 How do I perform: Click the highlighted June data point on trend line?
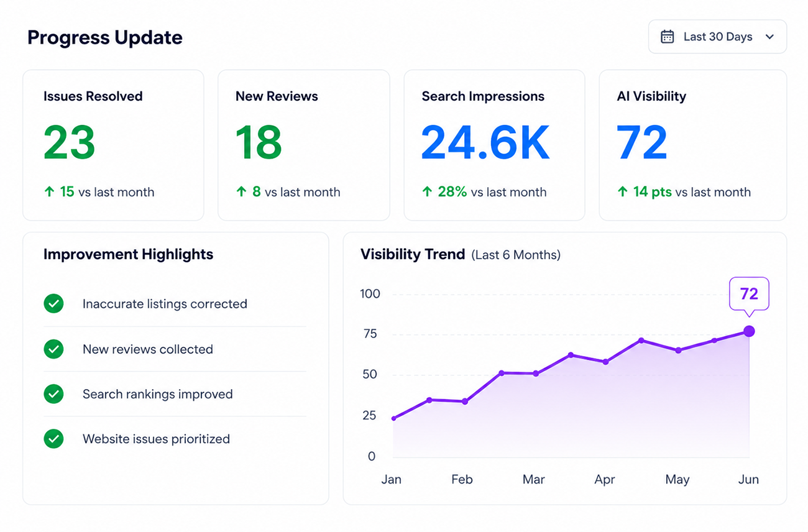[x=749, y=331]
